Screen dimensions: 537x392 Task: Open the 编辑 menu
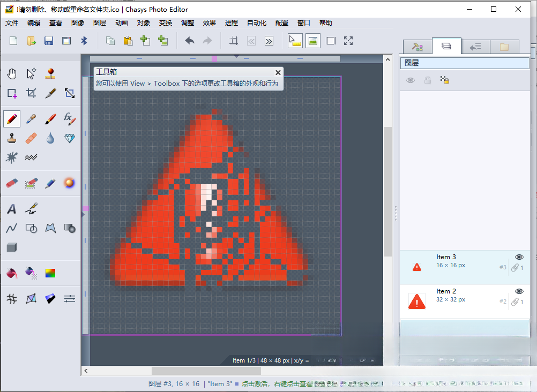pyautogui.click(x=34, y=23)
